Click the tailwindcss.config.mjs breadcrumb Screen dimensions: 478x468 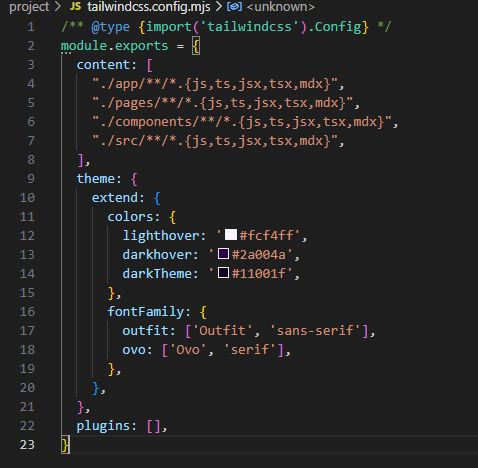pos(149,7)
